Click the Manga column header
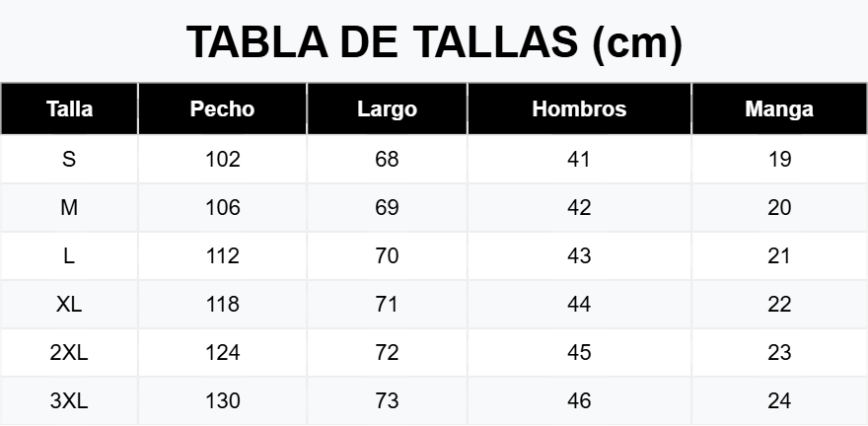 779,109
